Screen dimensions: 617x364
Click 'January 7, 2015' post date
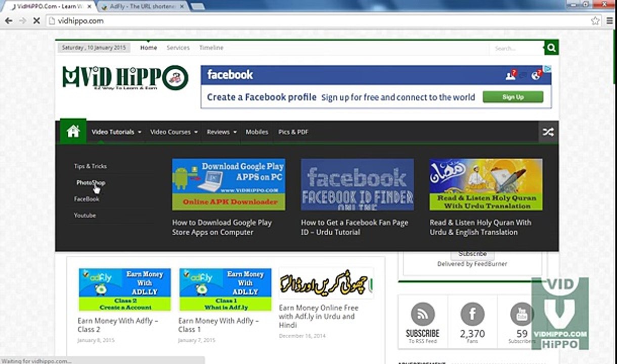(x=196, y=340)
